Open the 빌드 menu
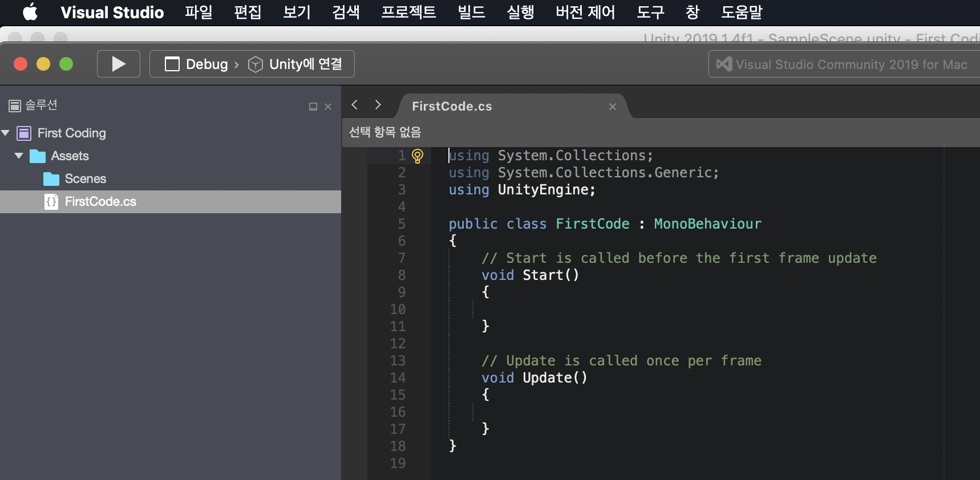 pyautogui.click(x=472, y=12)
